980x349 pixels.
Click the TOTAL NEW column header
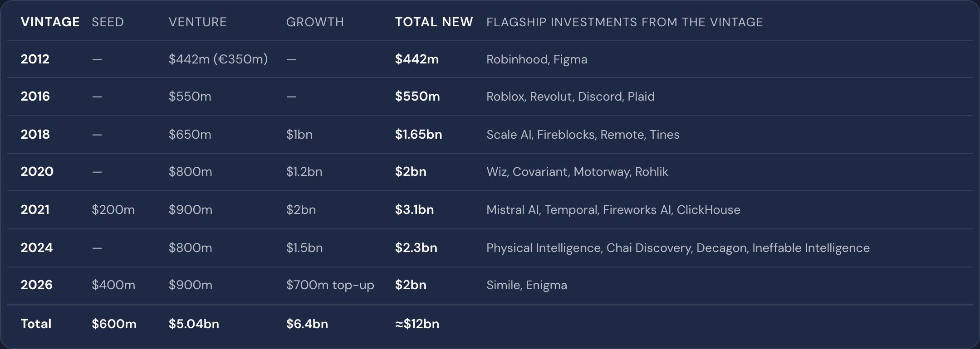pyautogui.click(x=434, y=22)
